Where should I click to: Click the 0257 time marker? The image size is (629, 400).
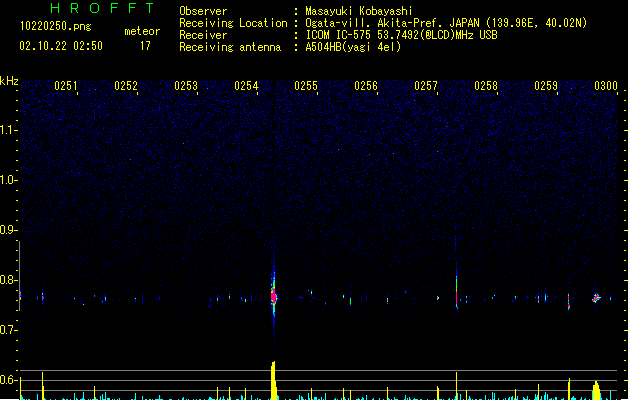(426, 86)
